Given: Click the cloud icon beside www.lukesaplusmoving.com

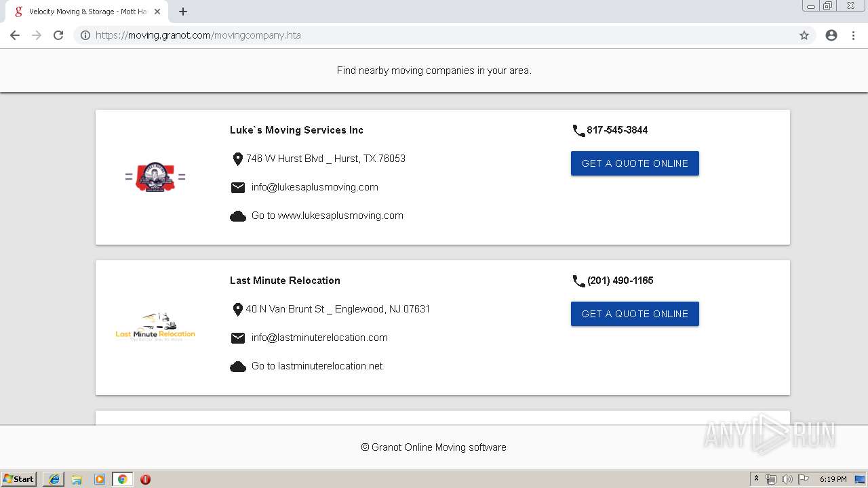Looking at the screenshot, I should point(238,216).
